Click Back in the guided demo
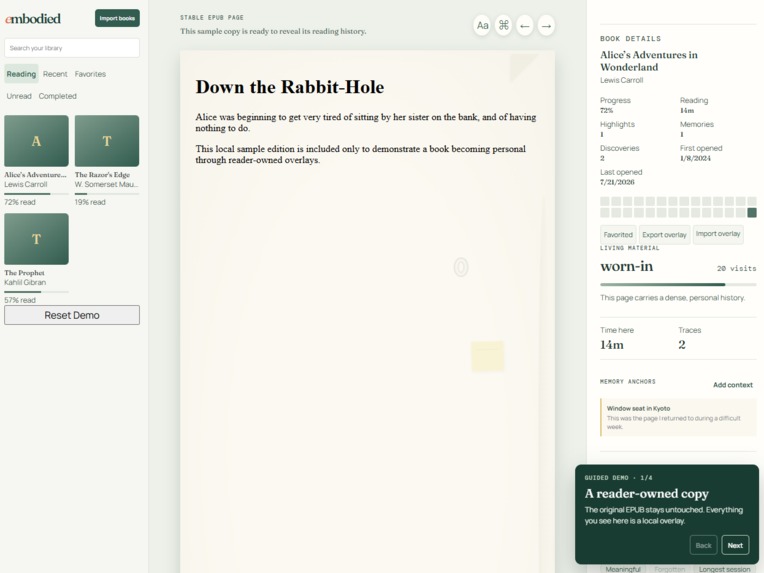764x573 pixels. pos(704,545)
